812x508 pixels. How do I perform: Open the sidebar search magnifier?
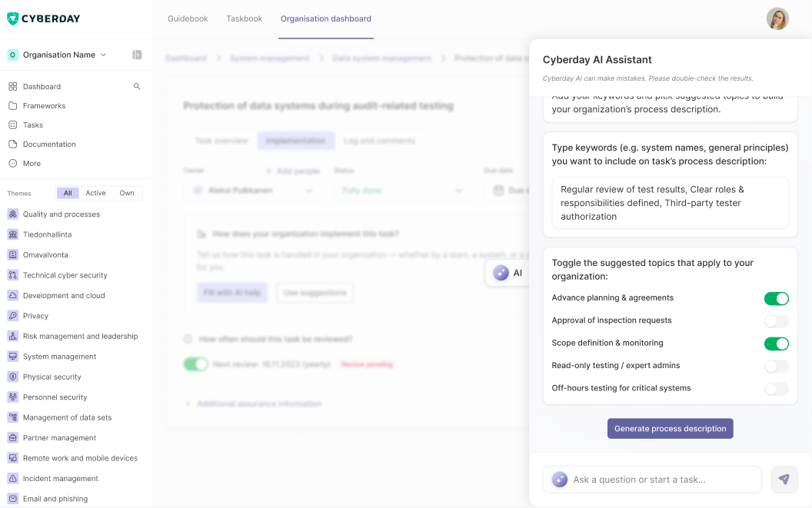coord(137,86)
